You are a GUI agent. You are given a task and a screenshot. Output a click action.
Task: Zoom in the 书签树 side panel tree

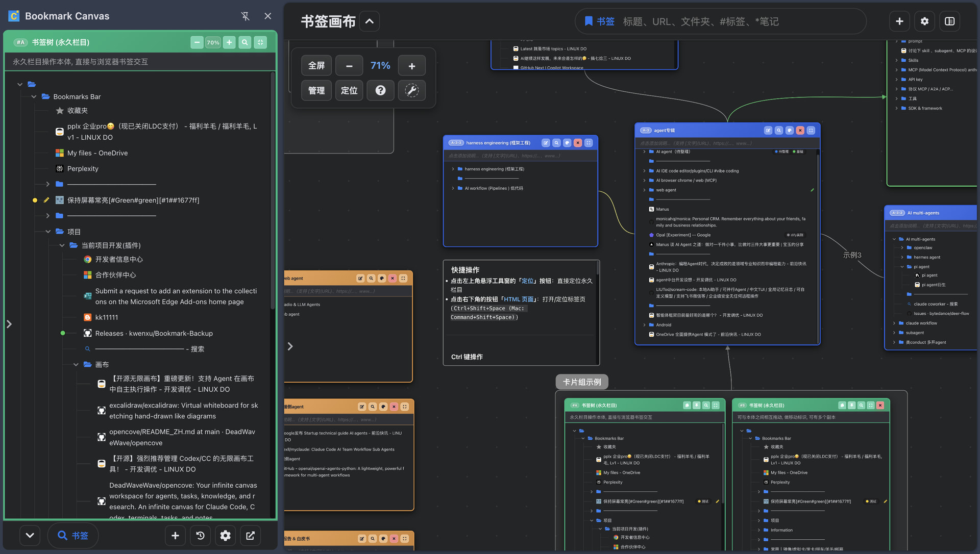[230, 42]
